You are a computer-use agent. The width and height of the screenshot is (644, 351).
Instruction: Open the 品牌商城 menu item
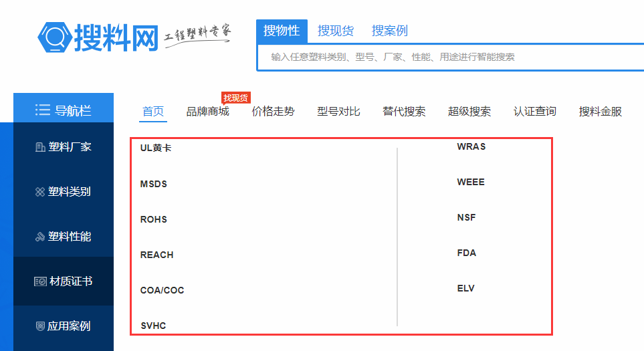207,112
